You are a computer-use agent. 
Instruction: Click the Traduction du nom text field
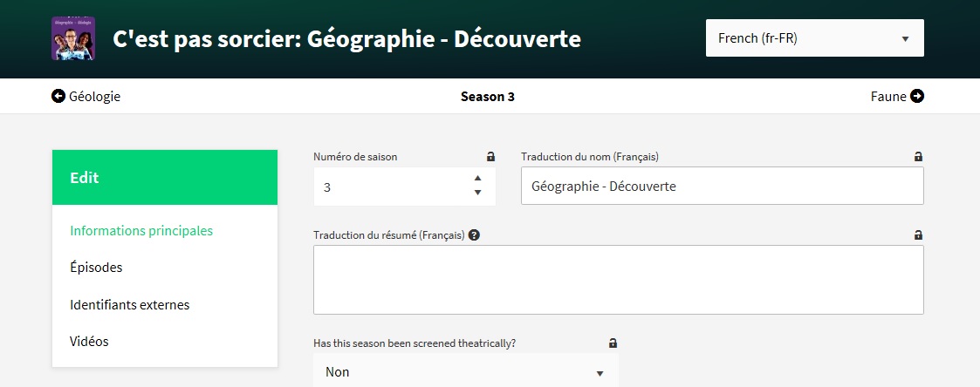(722, 187)
